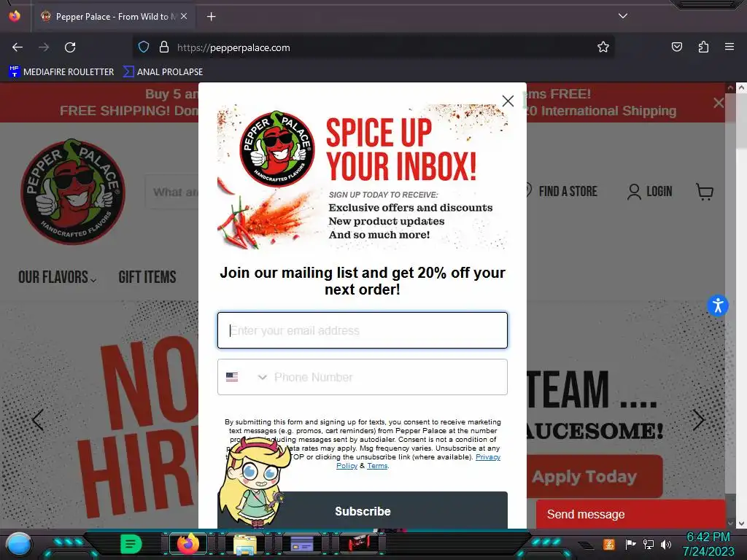Viewport: 747px width, 560px height.
Task: Show next banner slide
Action: point(698,420)
